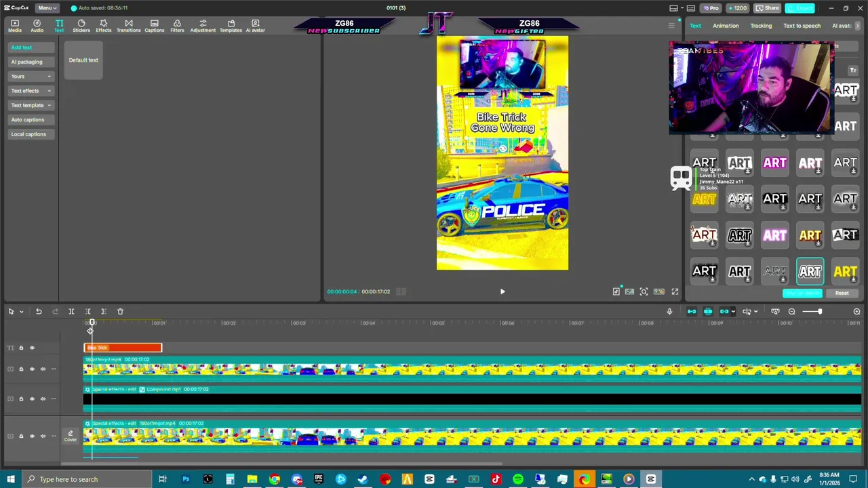Switch to the Tracking tab
The height and width of the screenshot is (488, 868).
761,26
